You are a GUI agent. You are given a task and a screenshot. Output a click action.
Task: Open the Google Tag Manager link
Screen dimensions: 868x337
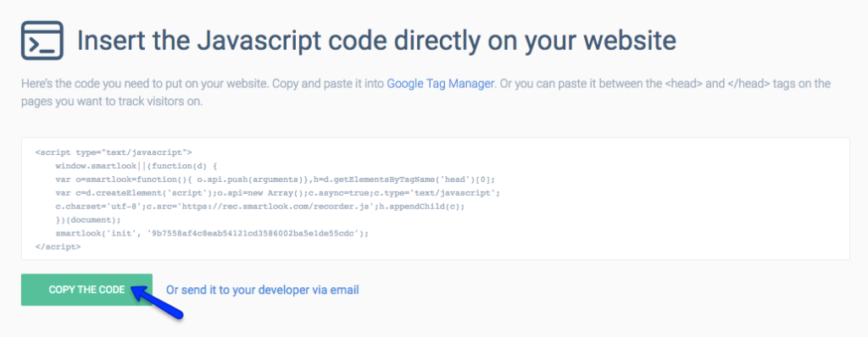tap(440, 84)
